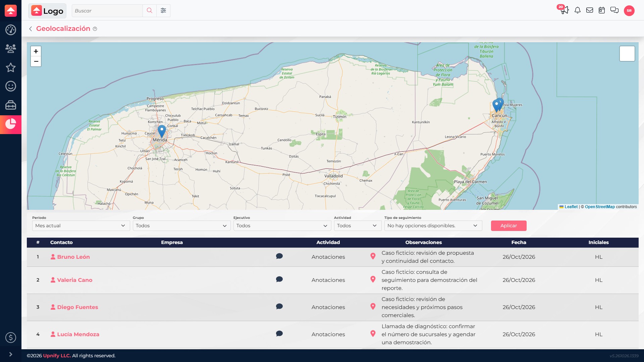This screenshot has height=362, width=644.
Task: Click the Mérida map marker pin
Action: click(162, 131)
